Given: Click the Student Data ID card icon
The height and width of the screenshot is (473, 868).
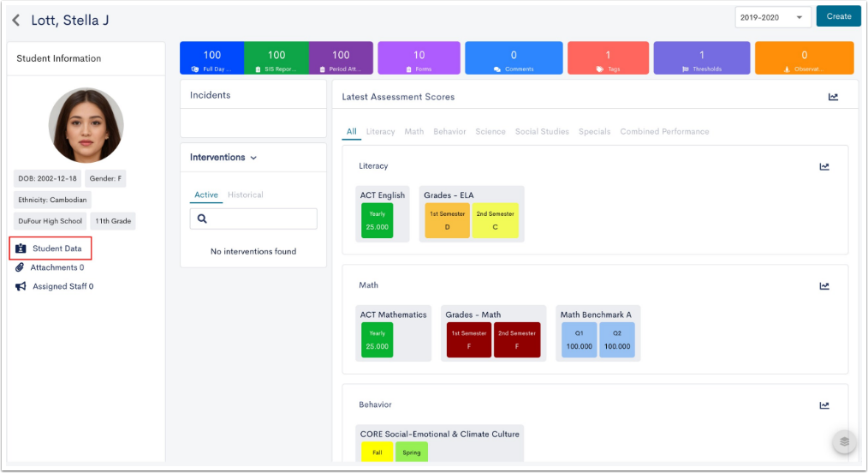Looking at the screenshot, I should (x=21, y=248).
